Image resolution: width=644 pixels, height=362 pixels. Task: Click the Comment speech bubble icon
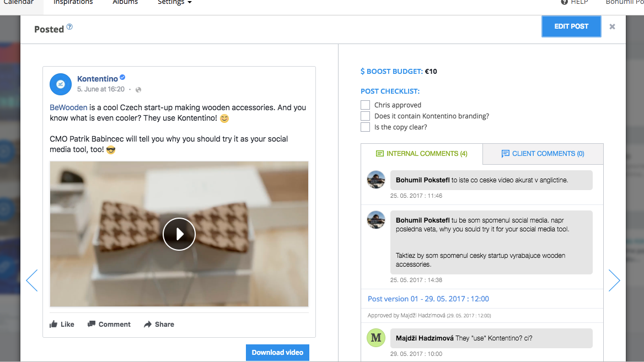tap(91, 324)
